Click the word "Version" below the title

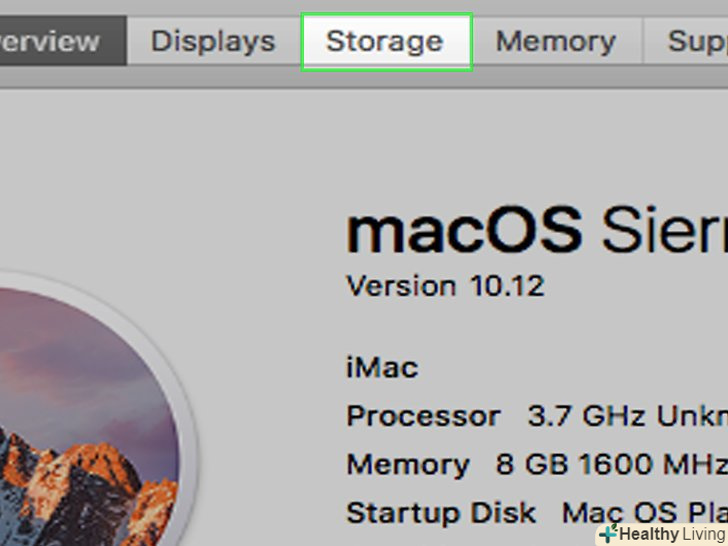point(402,286)
